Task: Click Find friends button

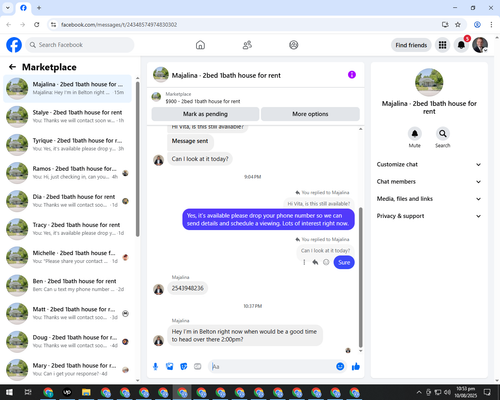Action: point(411,45)
